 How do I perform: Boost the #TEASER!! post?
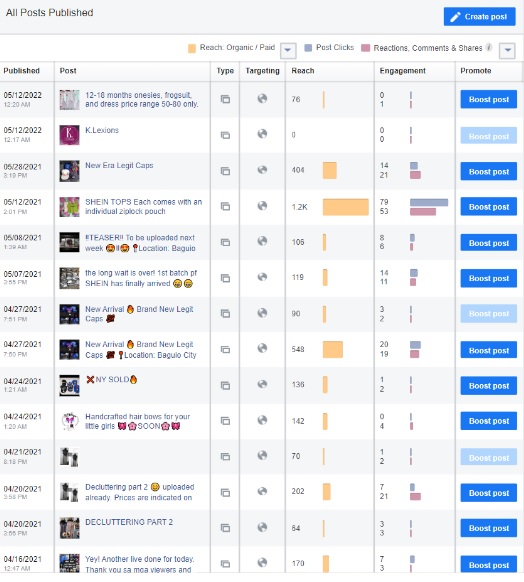(489, 243)
